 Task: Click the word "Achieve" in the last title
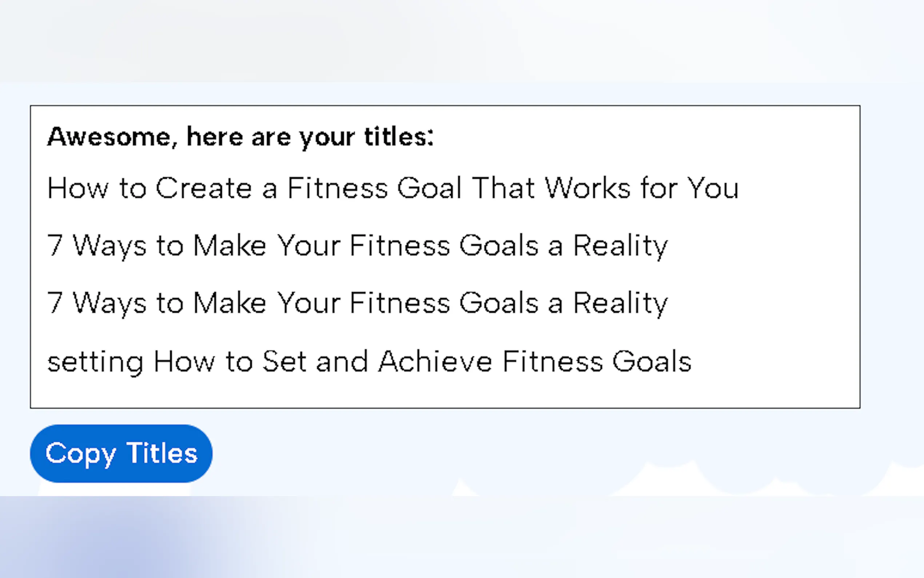pyautogui.click(x=435, y=362)
